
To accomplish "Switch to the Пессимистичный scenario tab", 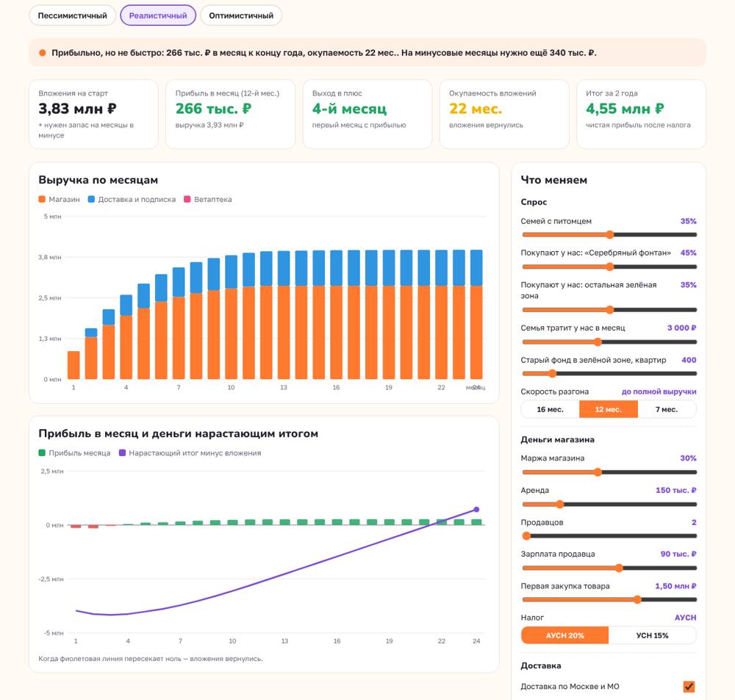I will 72,15.
